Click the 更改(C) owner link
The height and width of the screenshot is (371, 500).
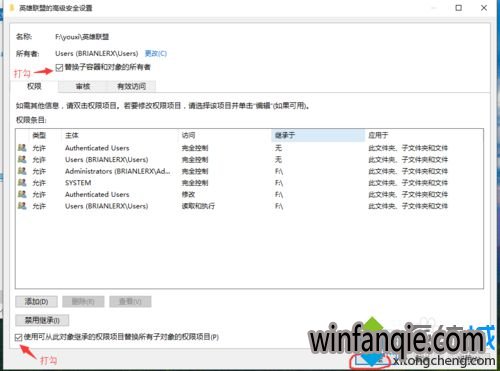click(x=156, y=53)
